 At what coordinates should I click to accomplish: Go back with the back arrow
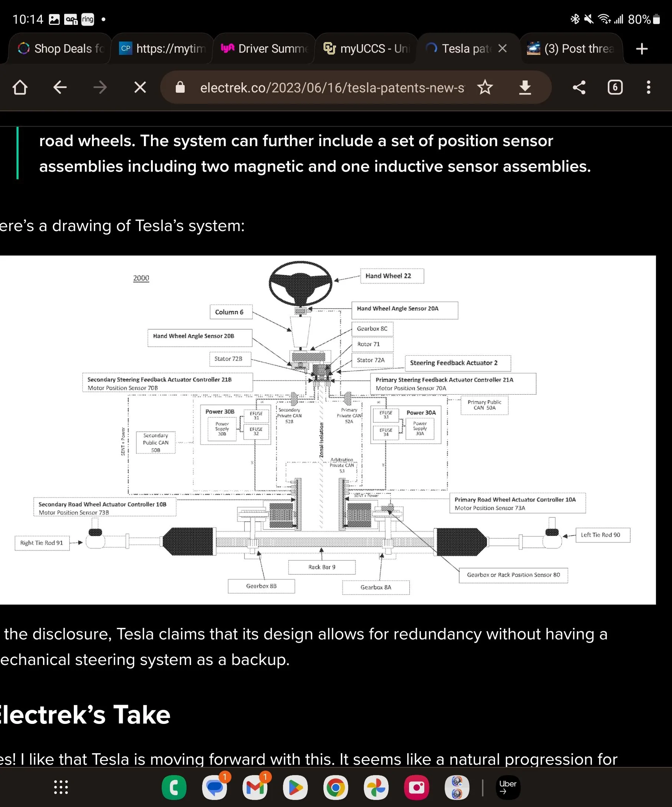[x=60, y=88]
